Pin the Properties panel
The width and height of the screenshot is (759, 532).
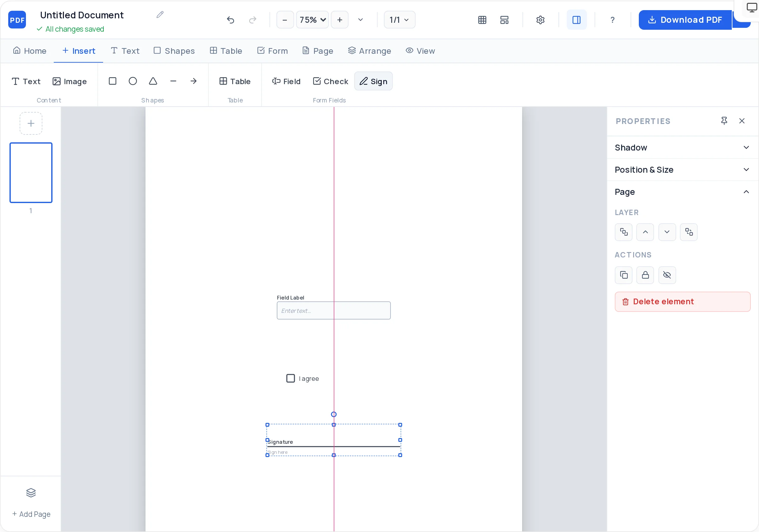[724, 121]
